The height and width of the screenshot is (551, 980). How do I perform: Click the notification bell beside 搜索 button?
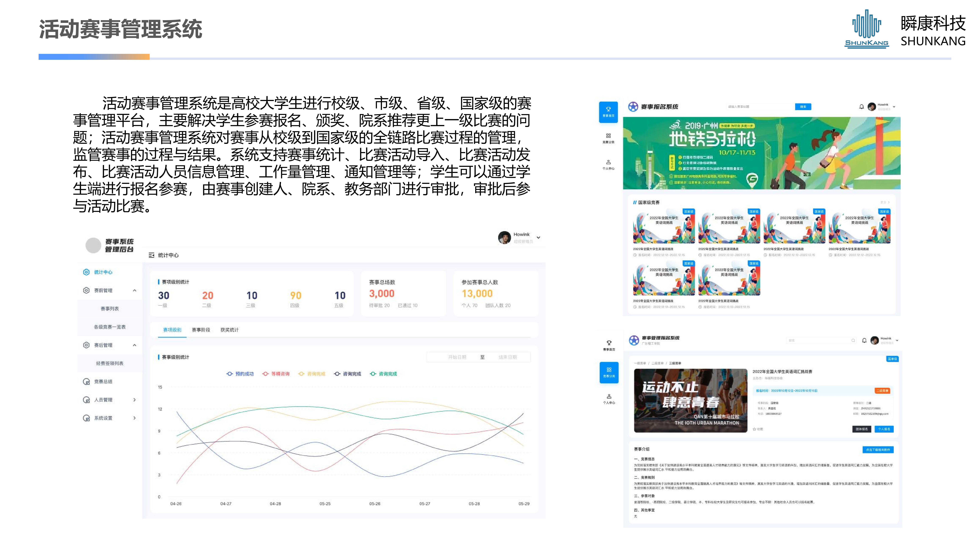861,107
